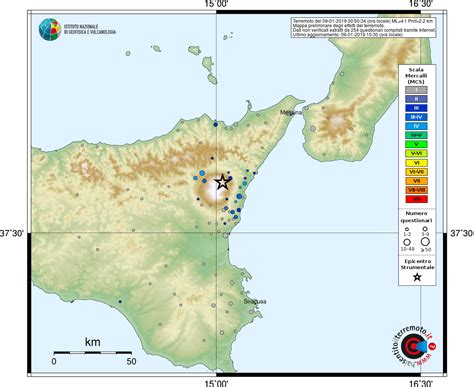Click the orange intensity VII swatch
This screenshot has width=474, height=387.
pyautogui.click(x=416, y=181)
